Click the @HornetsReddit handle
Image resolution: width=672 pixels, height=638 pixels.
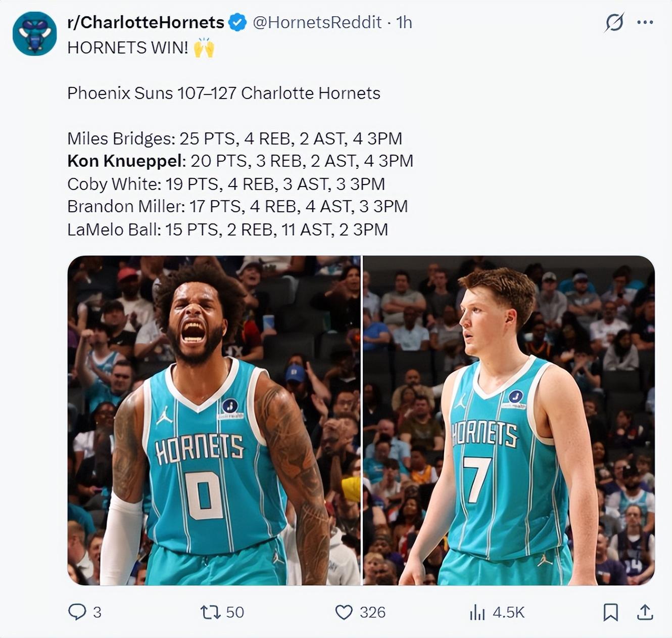[317, 22]
